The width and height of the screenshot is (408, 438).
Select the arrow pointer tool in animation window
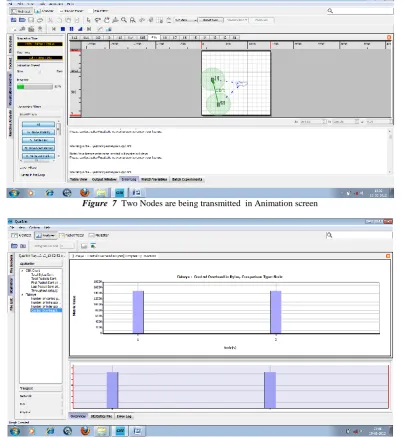[x=88, y=20]
